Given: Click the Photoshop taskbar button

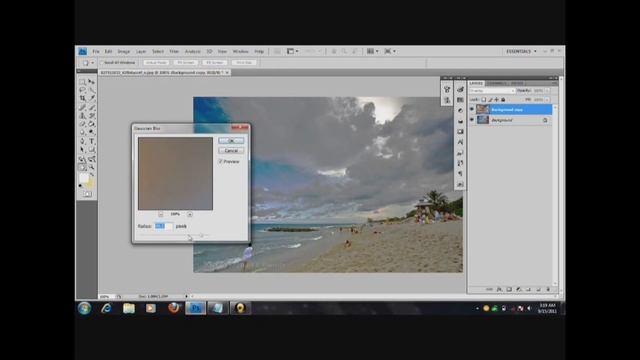Looking at the screenshot, I should click(196, 308).
